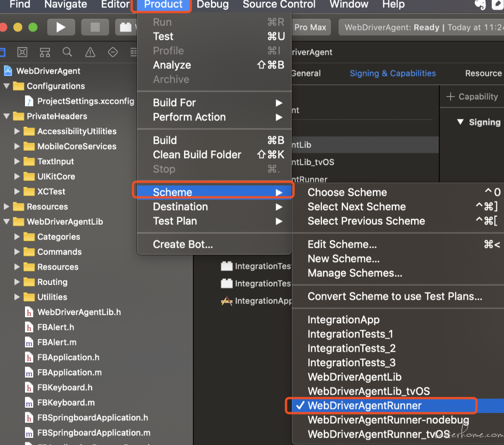
Task: Collapse the Configurations group
Action: click(x=7, y=86)
